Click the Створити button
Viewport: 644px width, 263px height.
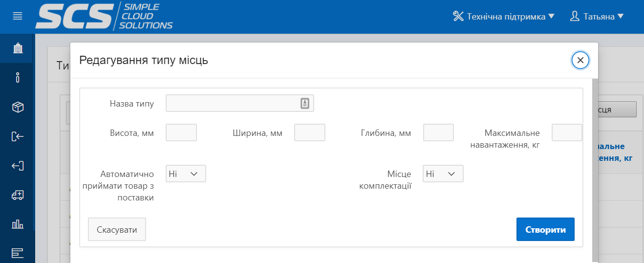[x=545, y=229]
